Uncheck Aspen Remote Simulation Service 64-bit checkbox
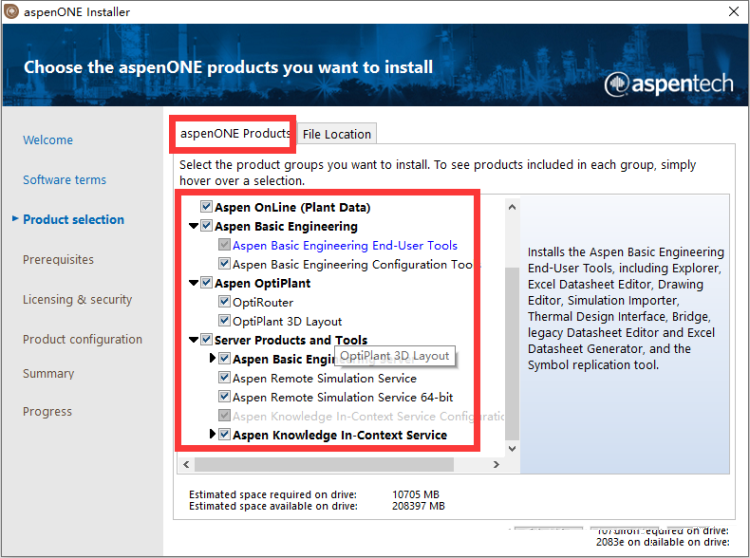The height and width of the screenshot is (558, 750). [x=224, y=396]
